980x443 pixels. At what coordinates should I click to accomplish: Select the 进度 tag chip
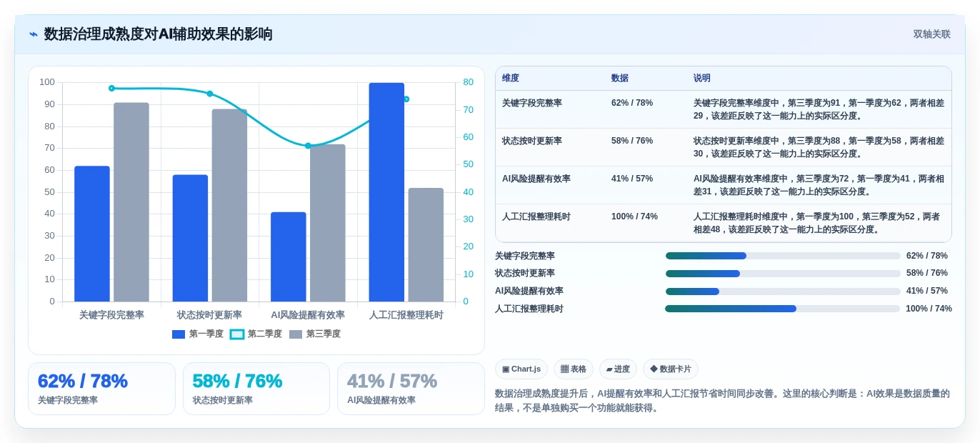click(618, 369)
